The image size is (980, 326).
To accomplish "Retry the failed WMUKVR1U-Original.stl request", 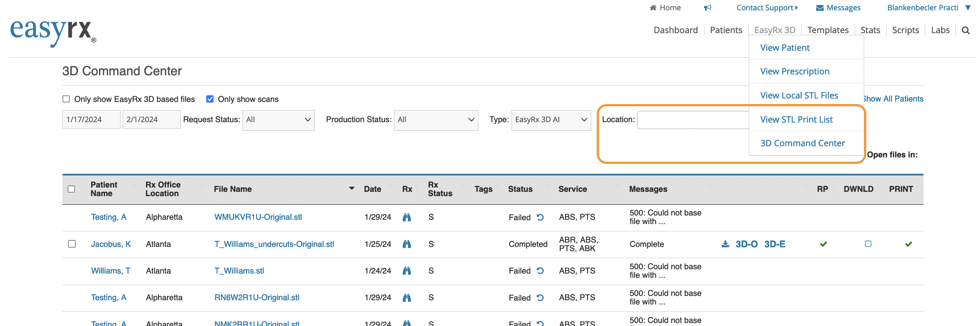I will click(x=540, y=217).
